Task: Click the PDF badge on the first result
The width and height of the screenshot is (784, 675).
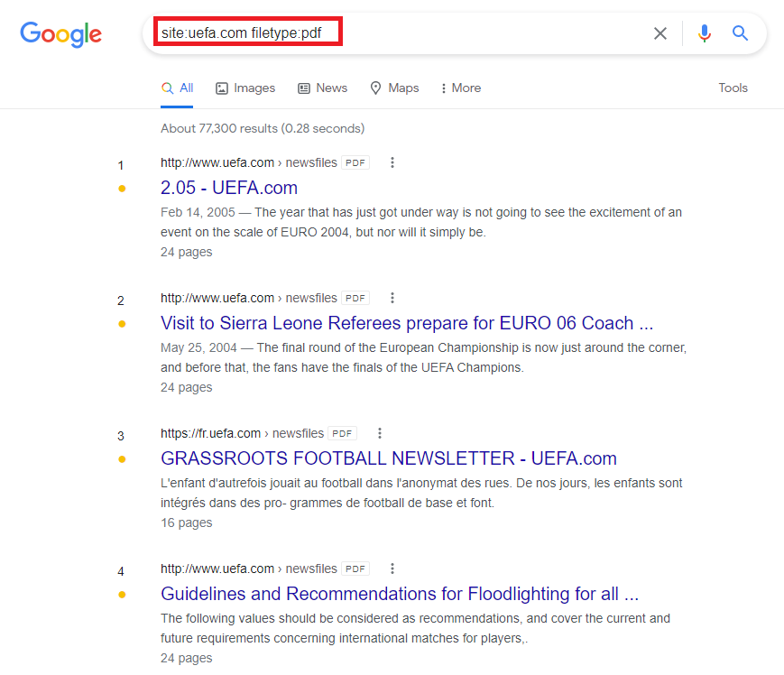Action: tap(354, 162)
